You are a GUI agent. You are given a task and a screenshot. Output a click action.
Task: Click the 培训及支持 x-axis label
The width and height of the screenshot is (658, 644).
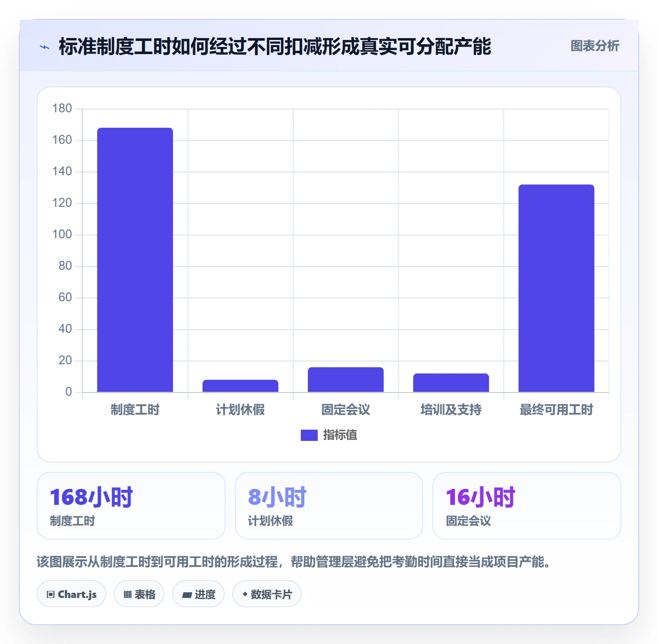coord(451,410)
